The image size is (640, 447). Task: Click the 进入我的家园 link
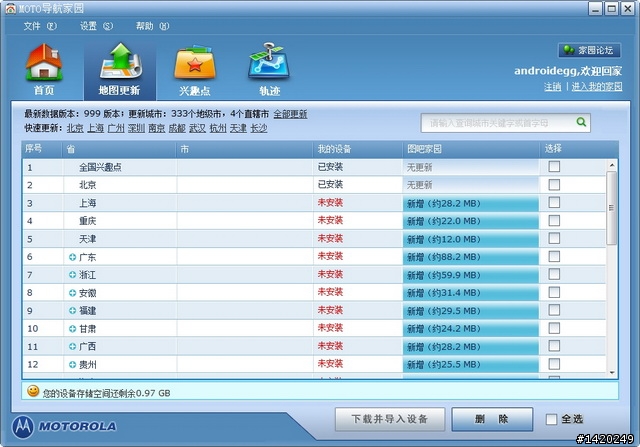tap(597, 87)
